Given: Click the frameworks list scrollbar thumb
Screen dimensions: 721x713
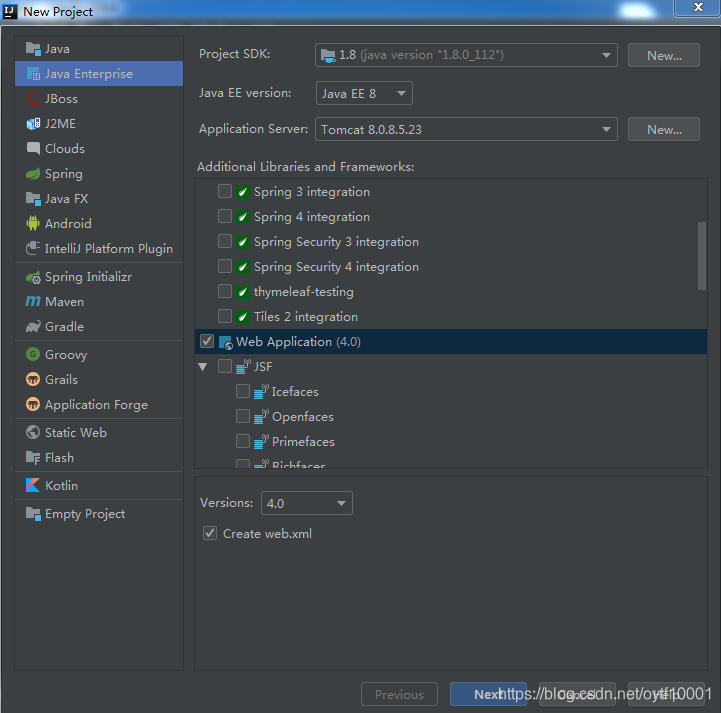Looking at the screenshot, I should (702, 256).
